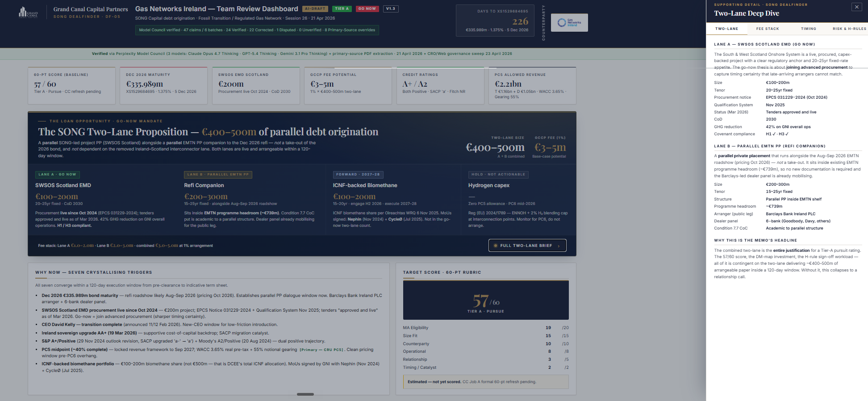
Task: Click the Model Council verified status banner
Action: (257, 30)
